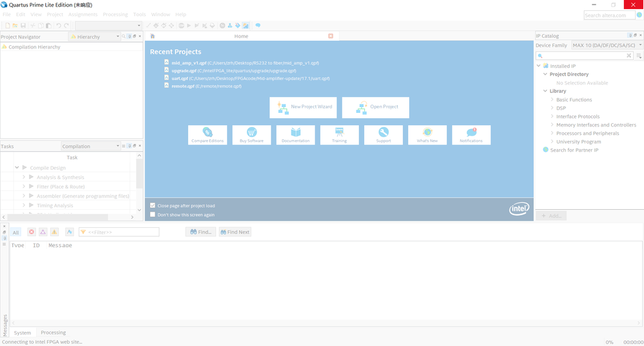
Task: Collapse the Compile Design task tree
Action: (17, 167)
